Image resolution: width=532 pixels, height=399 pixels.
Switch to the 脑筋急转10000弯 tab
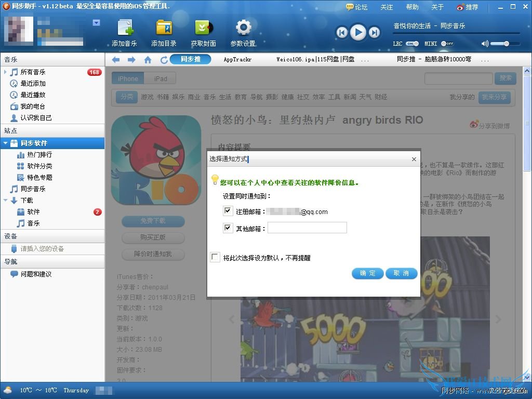[434, 59]
